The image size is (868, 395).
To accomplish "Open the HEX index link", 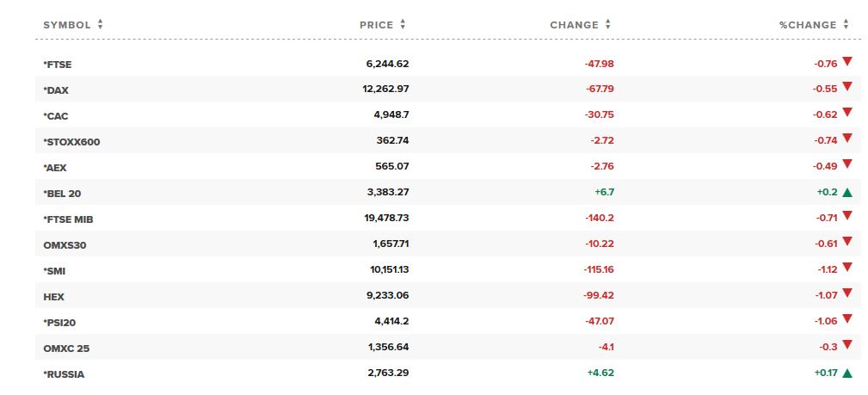I will coord(53,297).
